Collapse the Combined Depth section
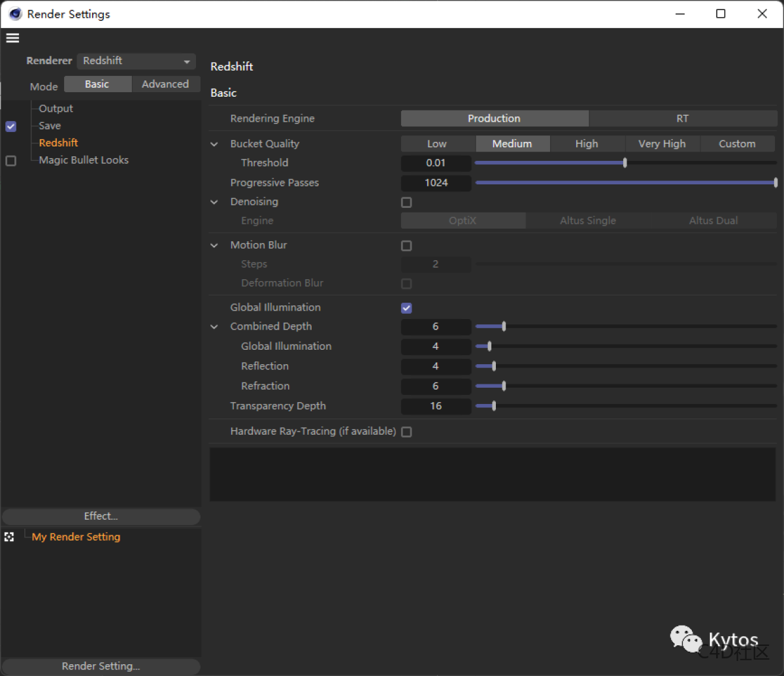The height and width of the screenshot is (676, 784). coord(214,326)
